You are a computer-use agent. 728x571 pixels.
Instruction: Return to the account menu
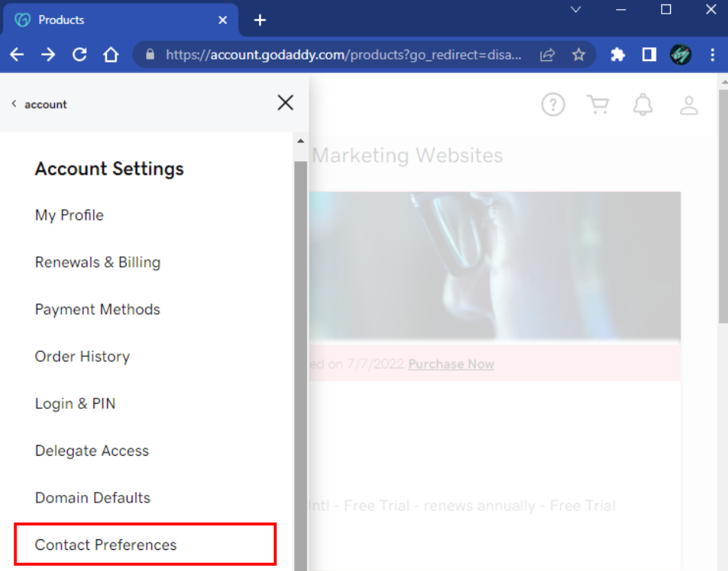[x=39, y=105]
